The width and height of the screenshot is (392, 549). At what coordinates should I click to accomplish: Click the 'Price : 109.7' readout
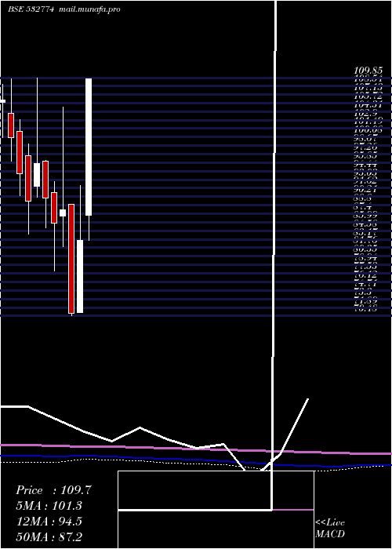(53, 490)
